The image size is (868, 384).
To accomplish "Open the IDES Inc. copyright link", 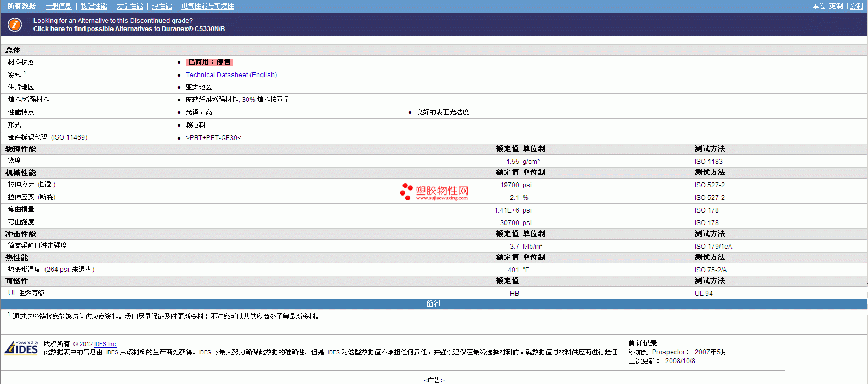I will 106,344.
